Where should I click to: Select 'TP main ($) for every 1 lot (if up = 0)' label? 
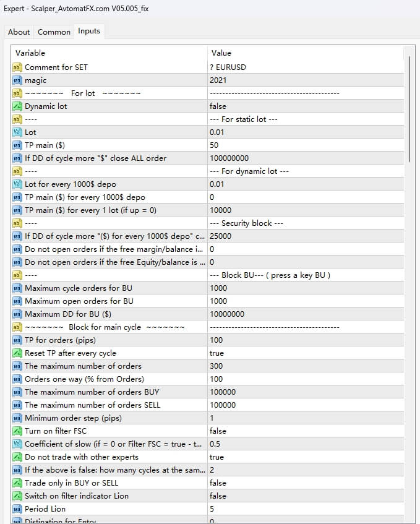(90, 210)
